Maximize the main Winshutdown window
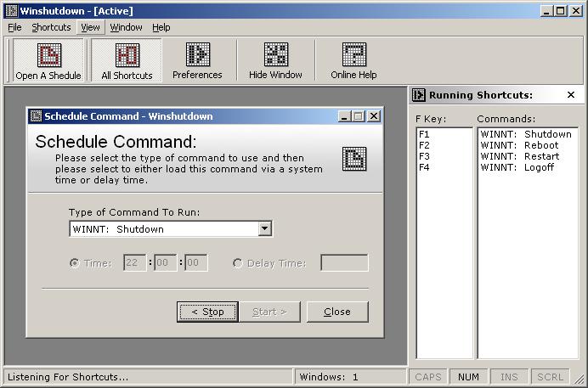Image resolution: width=588 pixels, height=388 pixels. click(560, 11)
